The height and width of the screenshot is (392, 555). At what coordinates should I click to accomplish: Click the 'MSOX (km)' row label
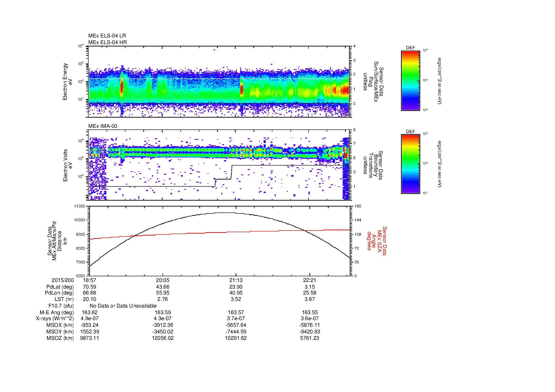pos(60,325)
